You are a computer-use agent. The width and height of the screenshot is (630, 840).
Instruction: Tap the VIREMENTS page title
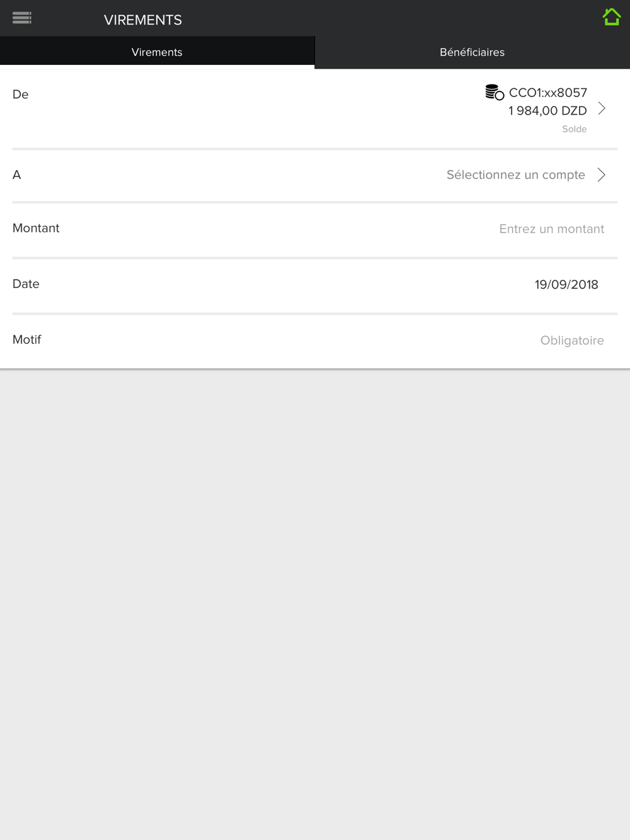pyautogui.click(x=143, y=20)
